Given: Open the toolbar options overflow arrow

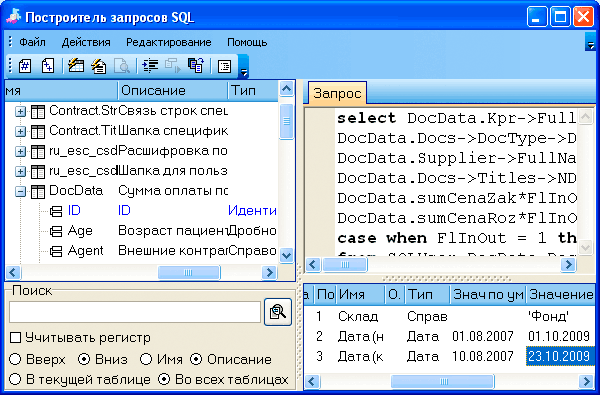Looking at the screenshot, I should pos(243,67).
